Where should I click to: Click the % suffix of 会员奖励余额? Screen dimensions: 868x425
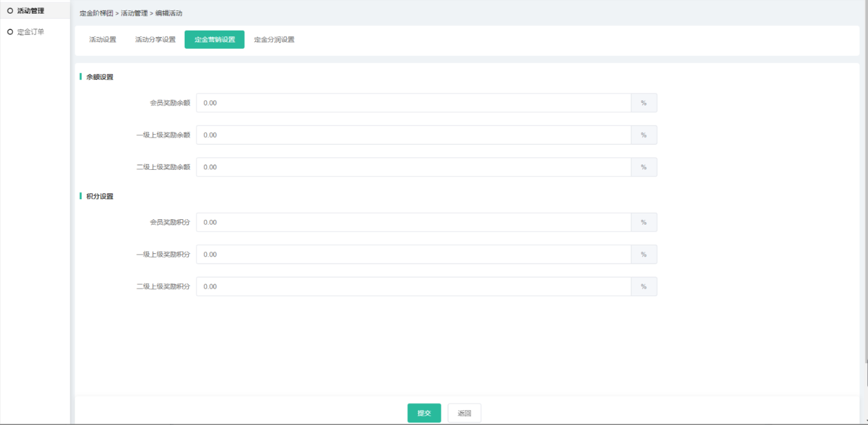(644, 103)
